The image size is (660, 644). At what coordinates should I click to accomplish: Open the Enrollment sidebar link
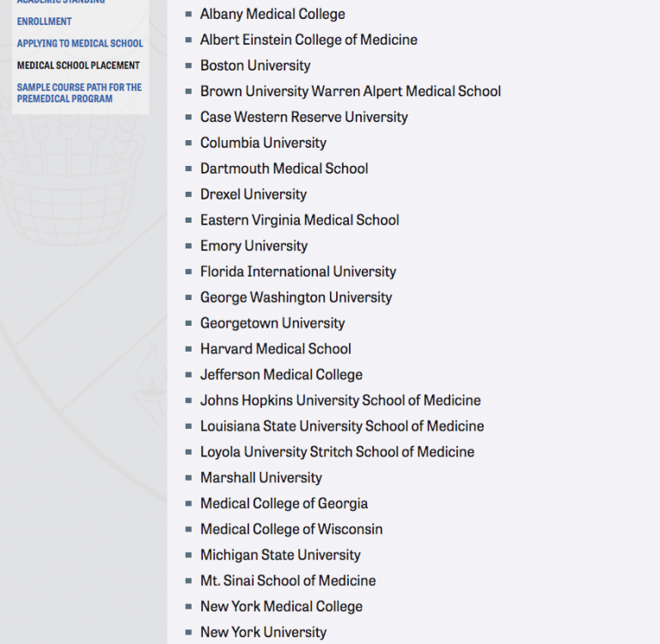pyautogui.click(x=44, y=21)
